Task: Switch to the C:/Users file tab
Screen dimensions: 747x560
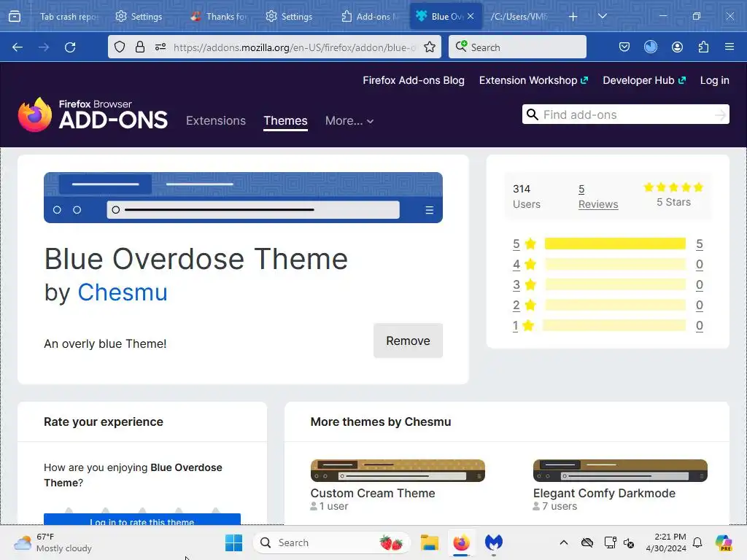Action: click(519, 17)
